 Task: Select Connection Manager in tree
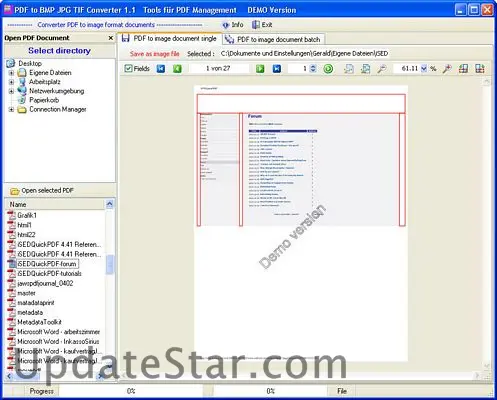tap(58, 109)
